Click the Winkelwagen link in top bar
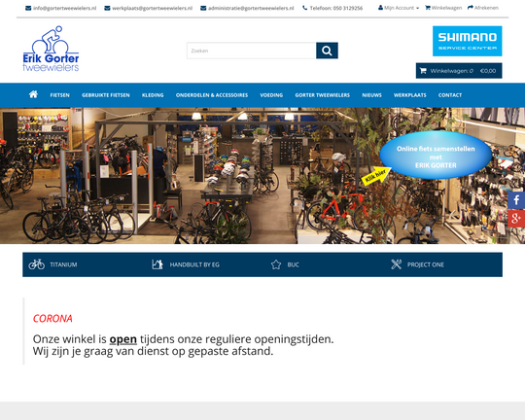 click(x=443, y=8)
